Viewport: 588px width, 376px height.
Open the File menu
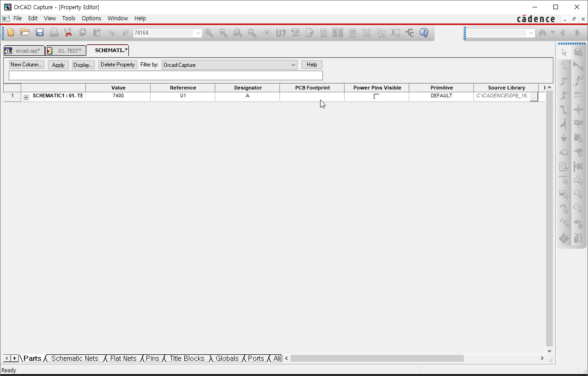pyautogui.click(x=18, y=18)
